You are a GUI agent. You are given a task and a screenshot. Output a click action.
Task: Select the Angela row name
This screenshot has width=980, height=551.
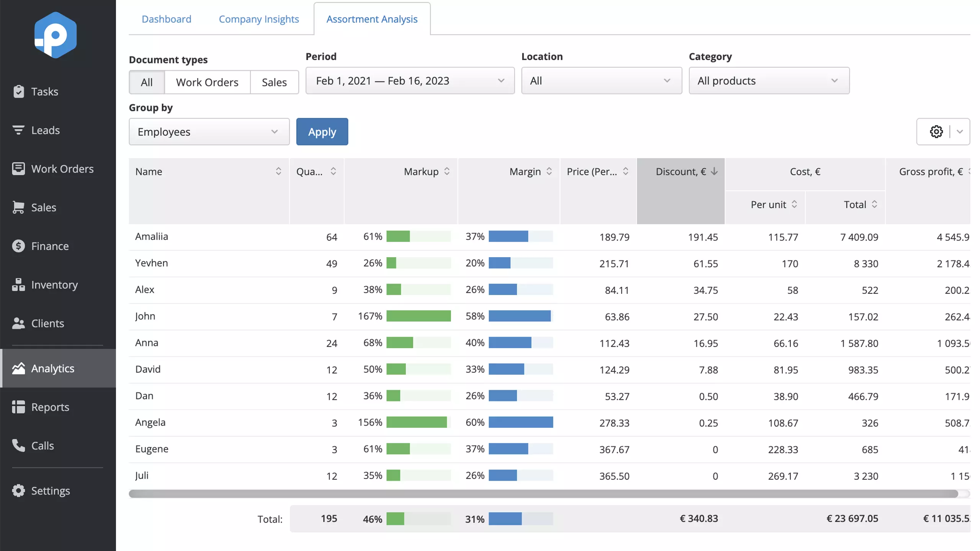coord(150,422)
